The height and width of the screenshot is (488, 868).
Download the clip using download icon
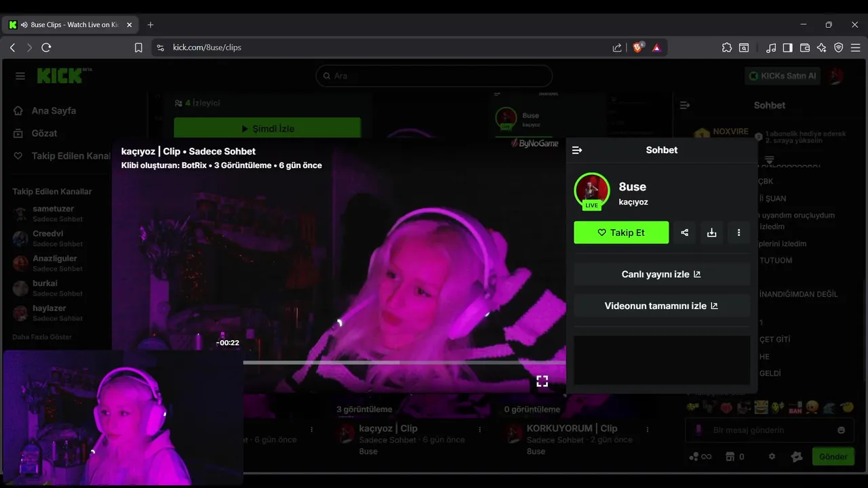(711, 232)
